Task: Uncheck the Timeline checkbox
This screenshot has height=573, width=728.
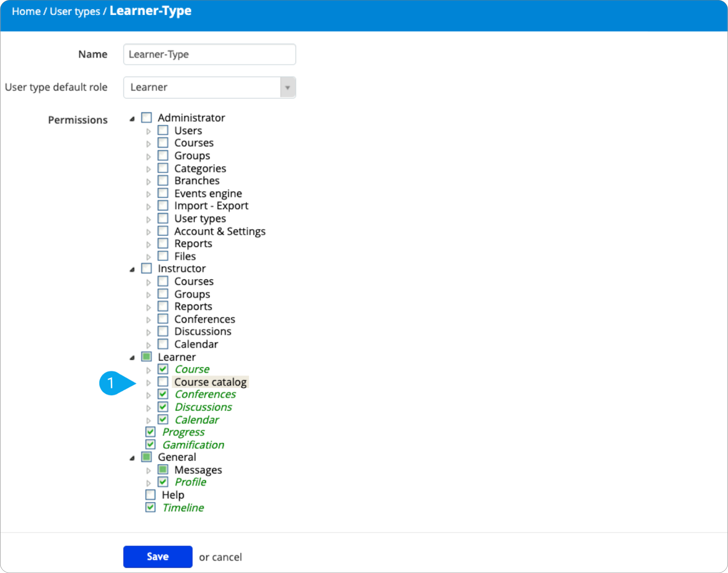Action: click(150, 507)
